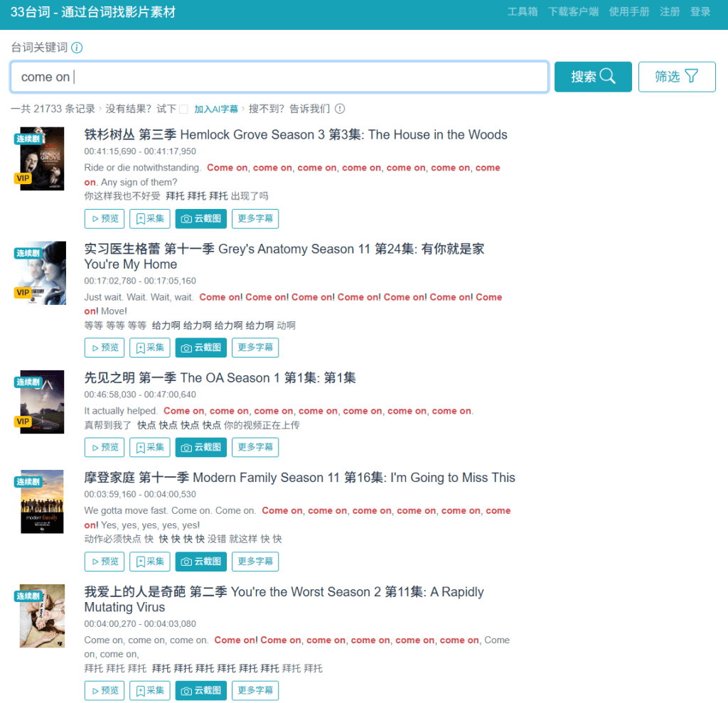Toggle the 加入AI字幕 checkbox
The image size is (728, 703).
click(x=183, y=109)
